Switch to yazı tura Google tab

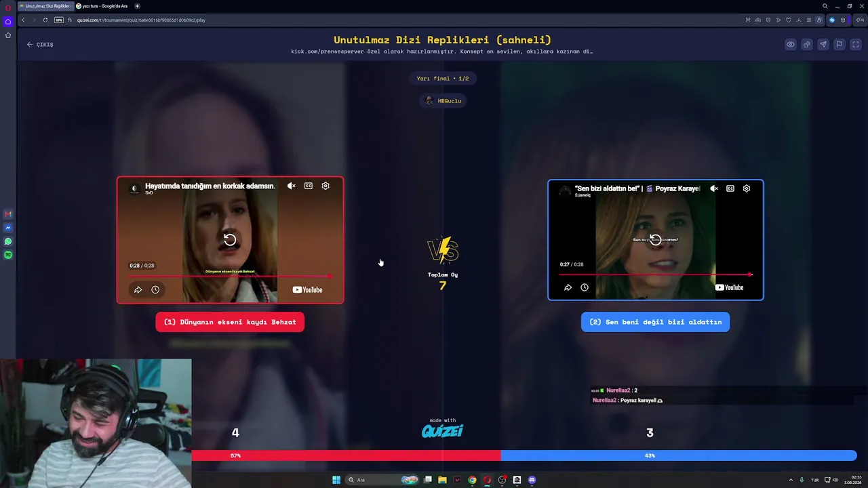[103, 6]
